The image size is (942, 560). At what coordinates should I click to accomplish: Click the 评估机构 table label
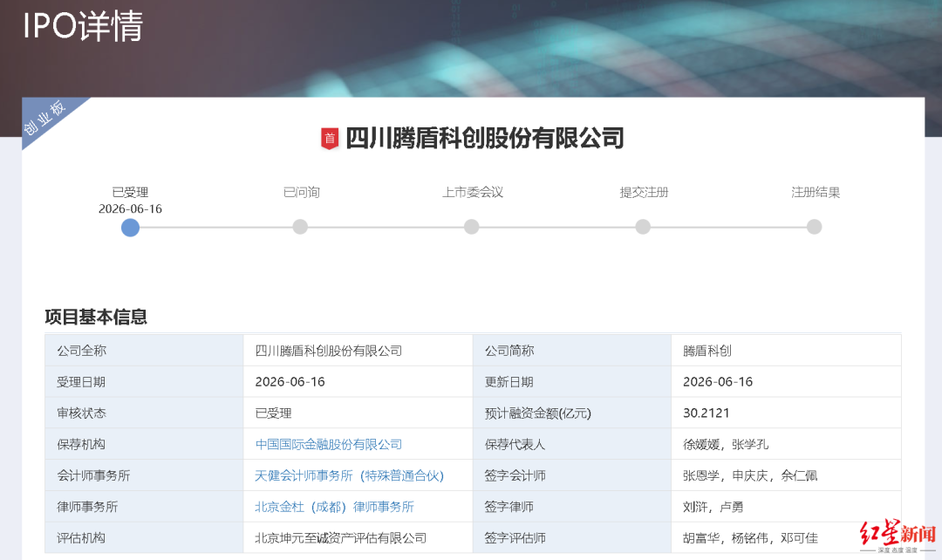(x=82, y=538)
